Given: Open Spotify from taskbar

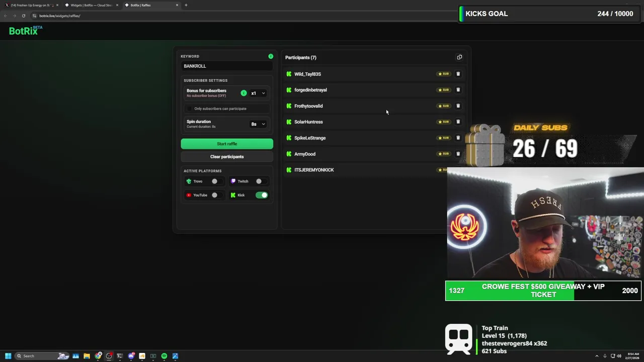Looking at the screenshot, I should 164,356.
